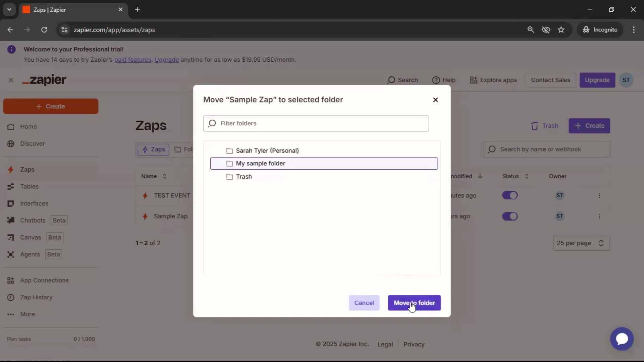
Task: Click the Incognito indicator
Action: (x=600, y=30)
